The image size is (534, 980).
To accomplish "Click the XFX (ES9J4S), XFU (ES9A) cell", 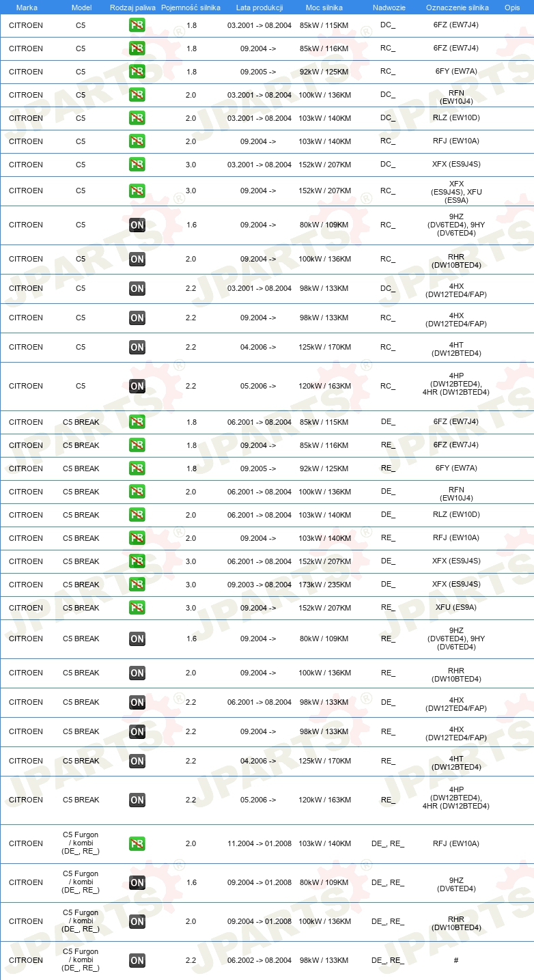I will [456, 192].
